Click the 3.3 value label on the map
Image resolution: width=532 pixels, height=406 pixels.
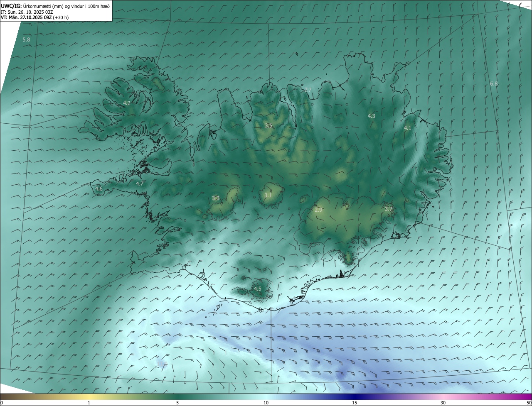click(x=216, y=198)
